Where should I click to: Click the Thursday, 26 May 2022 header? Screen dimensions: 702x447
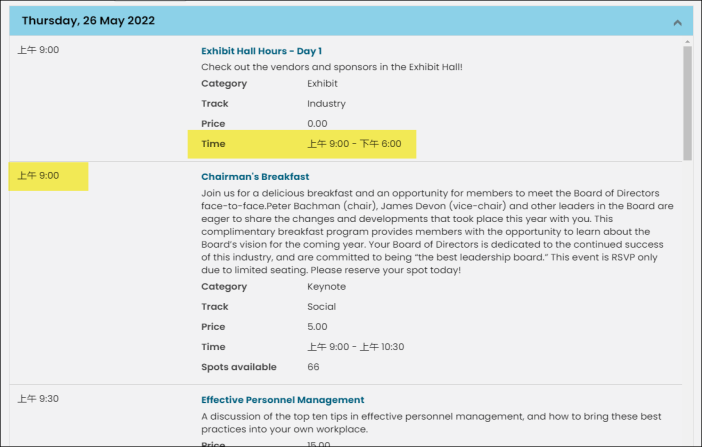(89, 21)
